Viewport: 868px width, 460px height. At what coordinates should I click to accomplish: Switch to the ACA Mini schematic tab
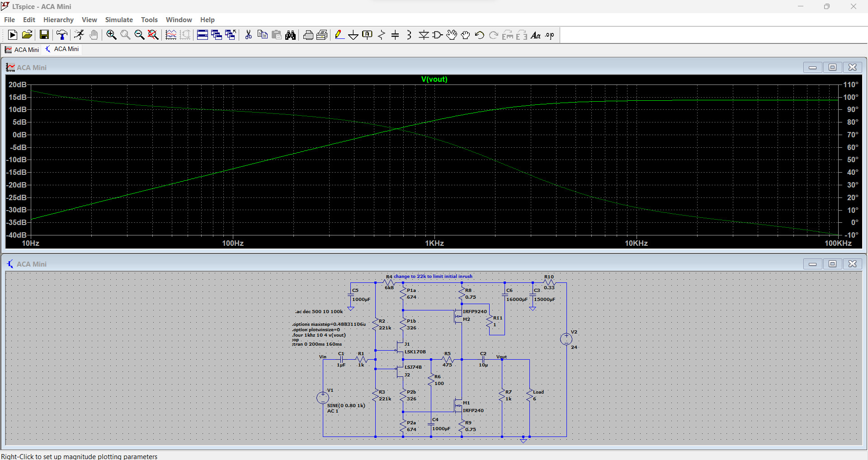pyautogui.click(x=62, y=49)
